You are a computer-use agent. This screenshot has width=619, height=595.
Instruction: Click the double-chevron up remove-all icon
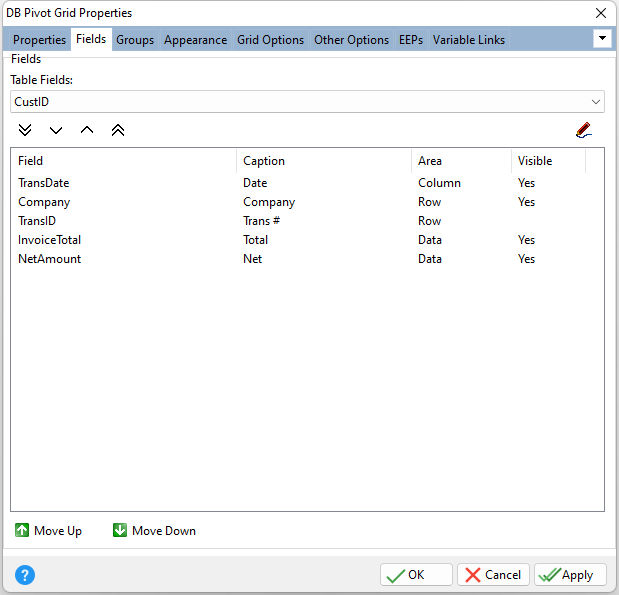[118, 130]
